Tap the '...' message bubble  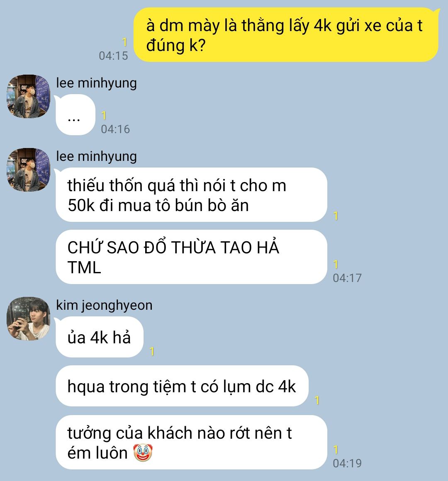point(75,115)
